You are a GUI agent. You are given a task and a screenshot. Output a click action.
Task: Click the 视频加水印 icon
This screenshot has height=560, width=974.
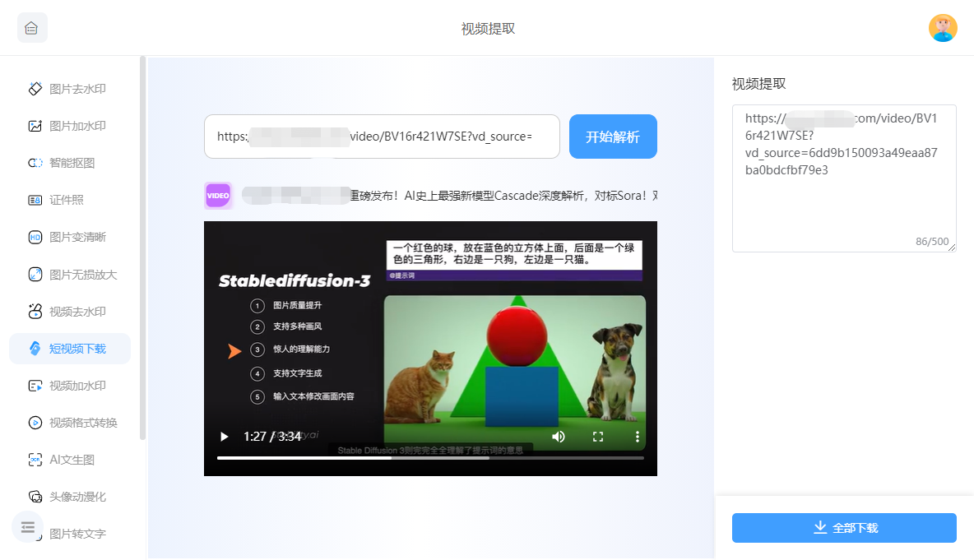point(35,386)
